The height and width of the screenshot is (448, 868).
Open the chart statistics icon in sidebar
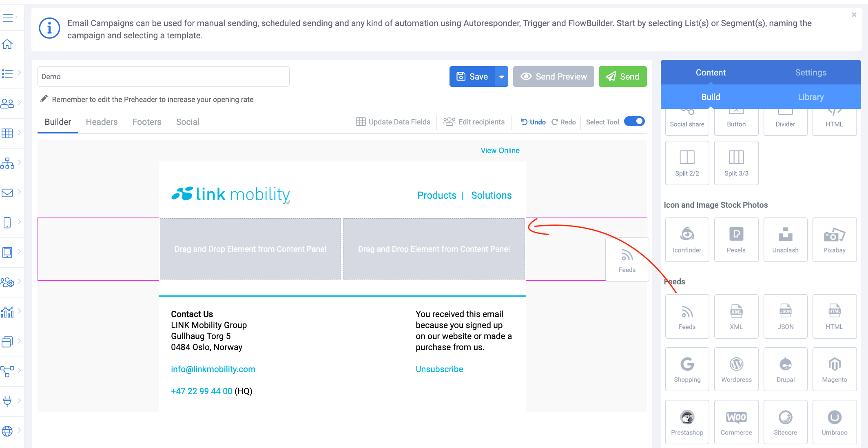pyautogui.click(x=7, y=312)
